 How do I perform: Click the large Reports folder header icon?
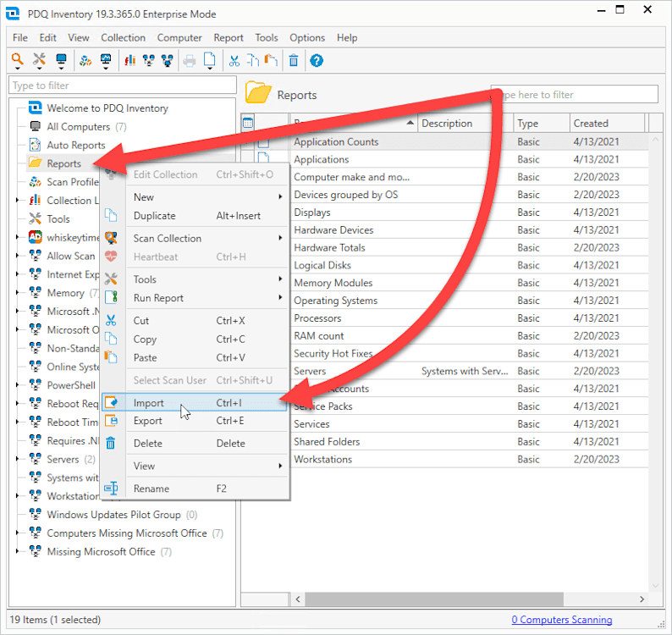click(x=258, y=92)
